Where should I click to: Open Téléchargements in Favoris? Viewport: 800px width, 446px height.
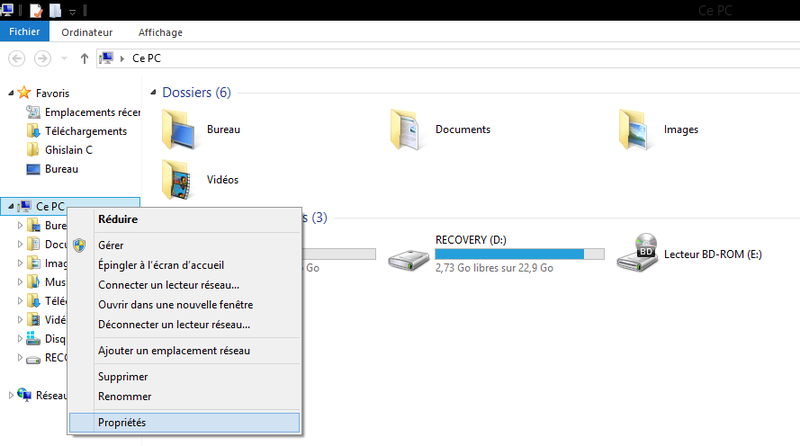[77, 131]
